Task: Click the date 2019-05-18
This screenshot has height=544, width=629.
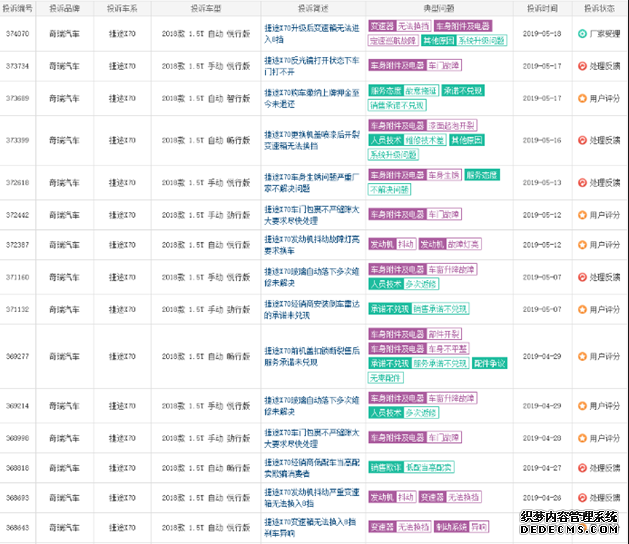Action: pyautogui.click(x=542, y=34)
